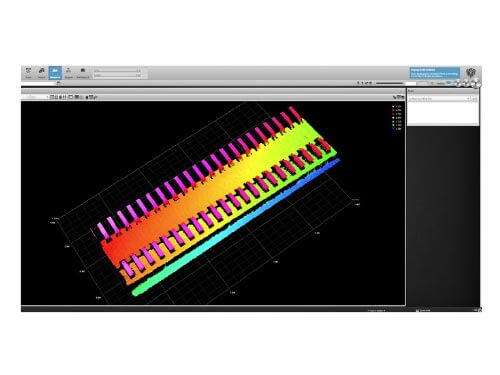Click the white input field right of the playback slider

tap(411, 83)
